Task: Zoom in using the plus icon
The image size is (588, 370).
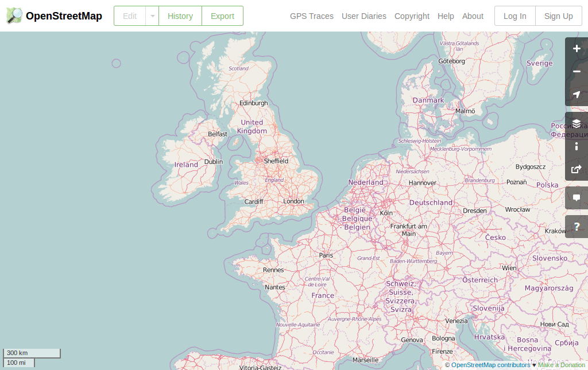Action: click(577, 49)
